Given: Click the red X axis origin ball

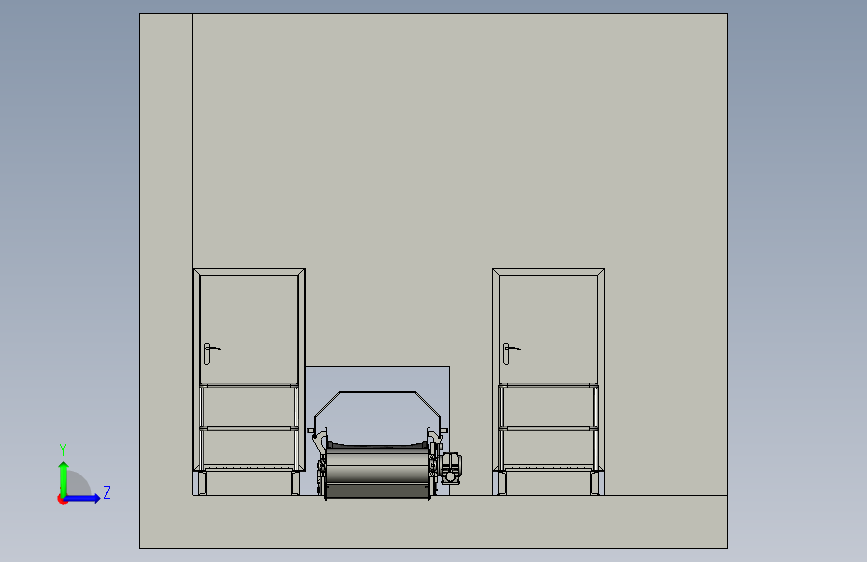Looking at the screenshot, I should pyautogui.click(x=62, y=499).
